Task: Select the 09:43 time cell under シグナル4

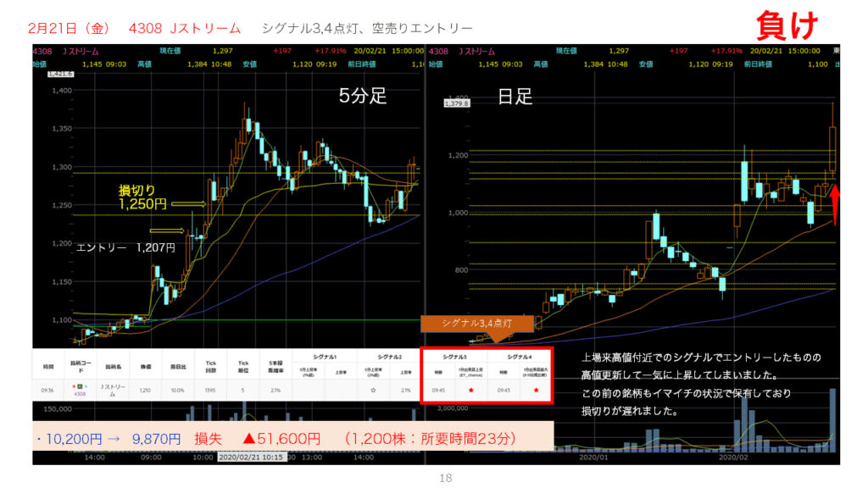Action: 504,390
